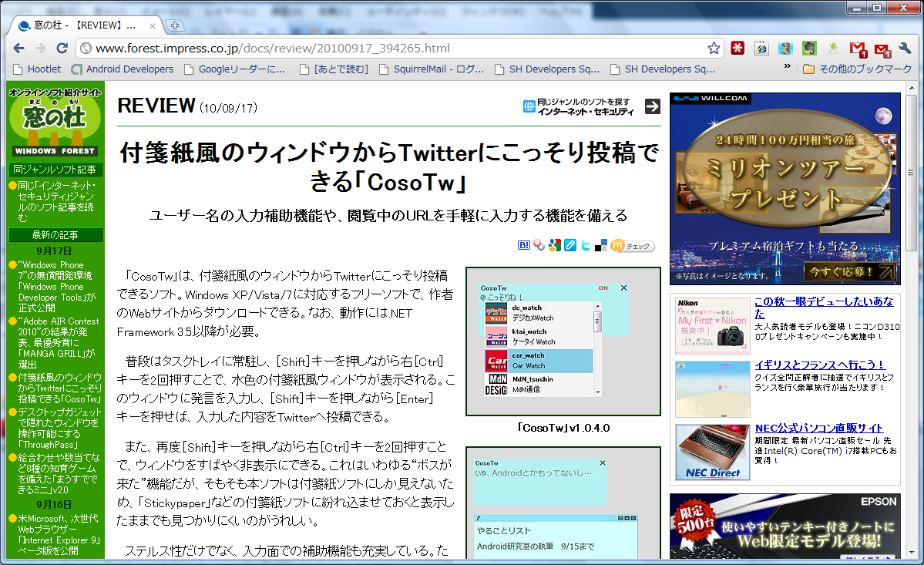Open sidebar link about Internet Explorer 9 beta

59,534
